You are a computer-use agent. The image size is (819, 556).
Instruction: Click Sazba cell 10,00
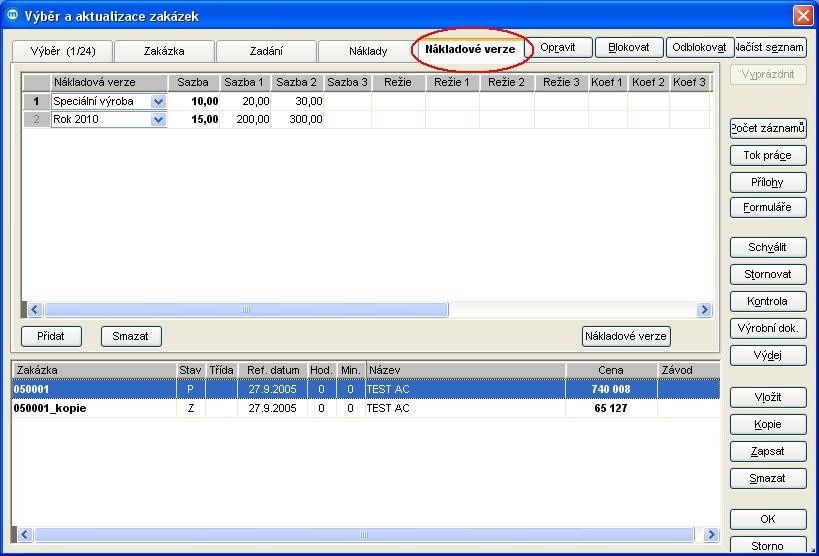[193, 101]
